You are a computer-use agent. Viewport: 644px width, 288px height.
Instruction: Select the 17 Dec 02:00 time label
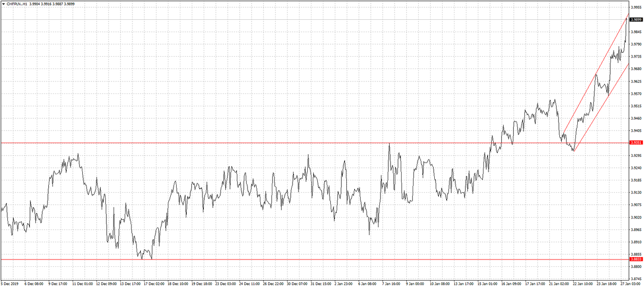153,284
